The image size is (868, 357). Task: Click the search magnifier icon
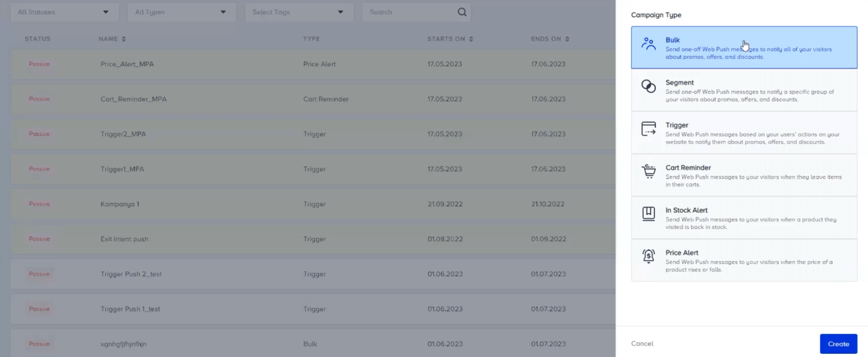[462, 12]
